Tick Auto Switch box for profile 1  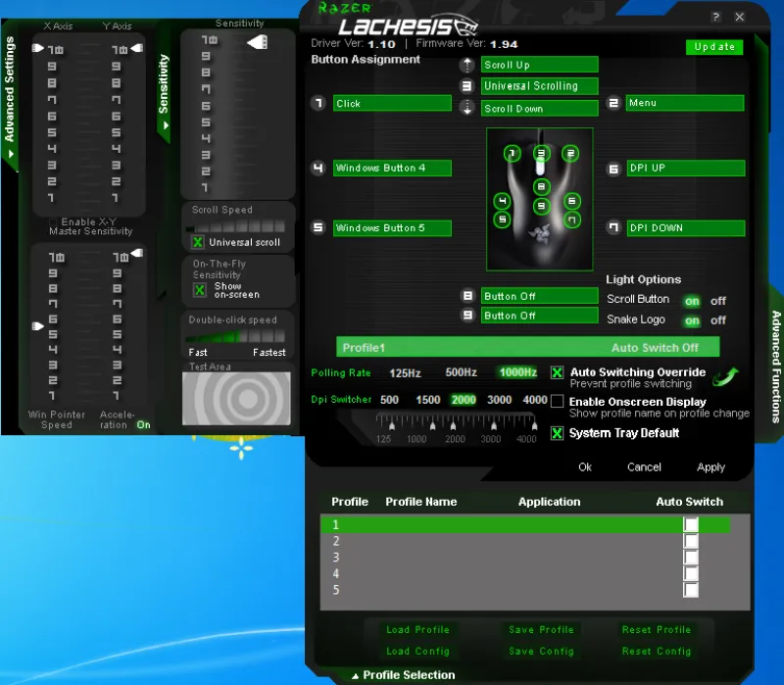pos(691,524)
